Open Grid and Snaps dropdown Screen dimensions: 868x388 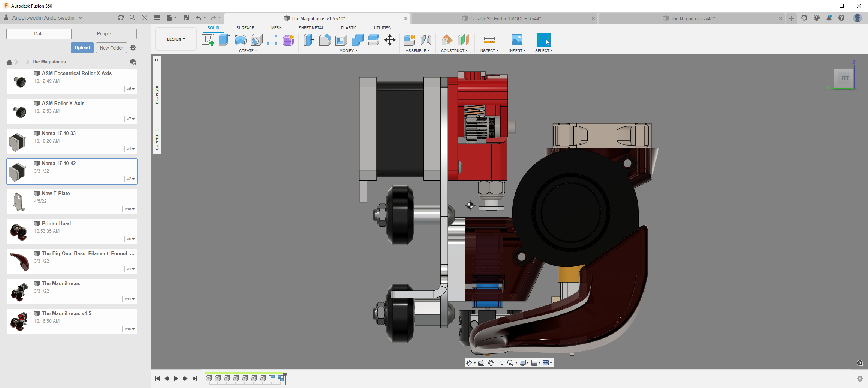536,363
